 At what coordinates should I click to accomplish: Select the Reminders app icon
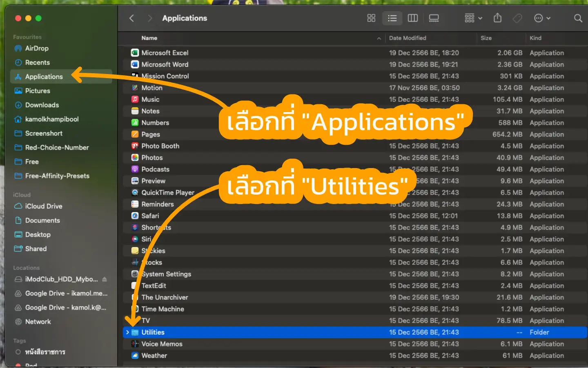[x=135, y=204]
